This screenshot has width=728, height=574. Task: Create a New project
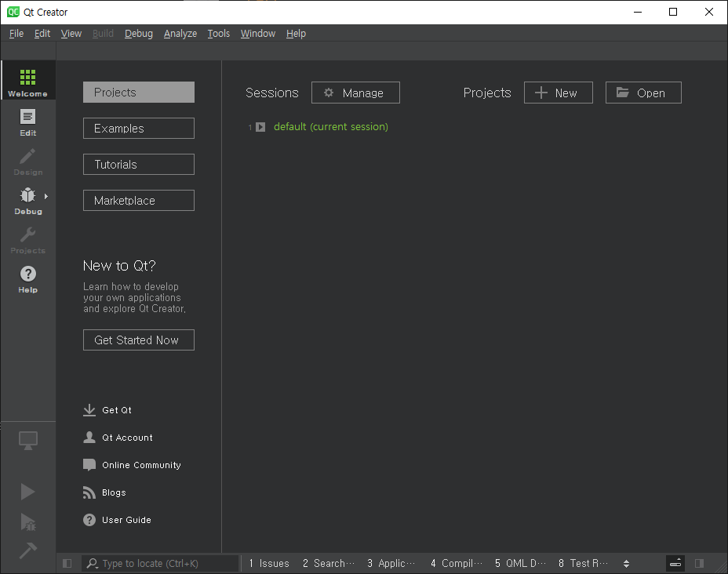tap(559, 93)
